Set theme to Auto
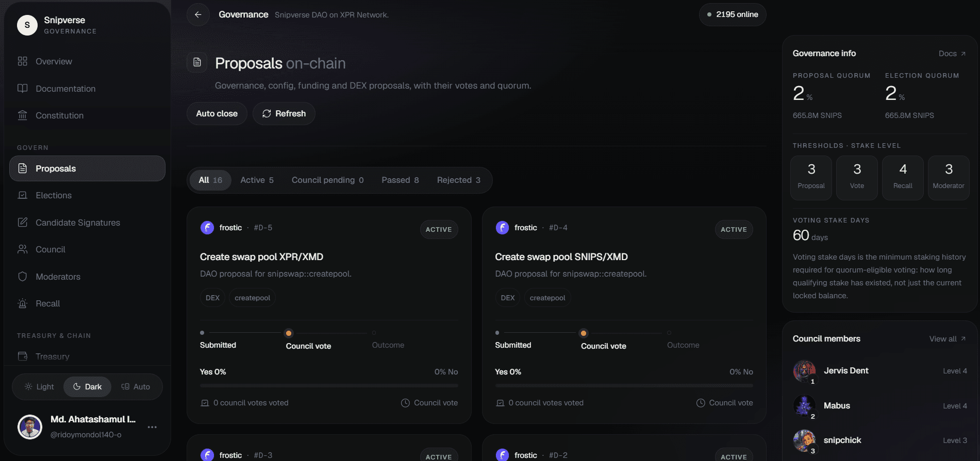The width and height of the screenshot is (980, 461). click(136, 387)
